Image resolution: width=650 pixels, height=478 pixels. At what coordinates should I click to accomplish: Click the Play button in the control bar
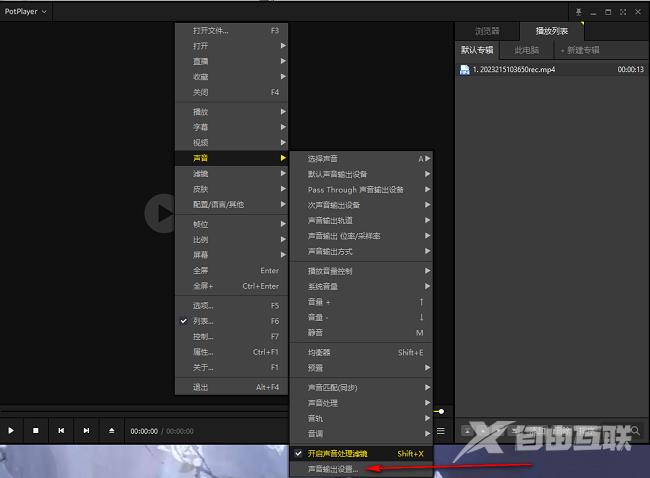pos(12,430)
